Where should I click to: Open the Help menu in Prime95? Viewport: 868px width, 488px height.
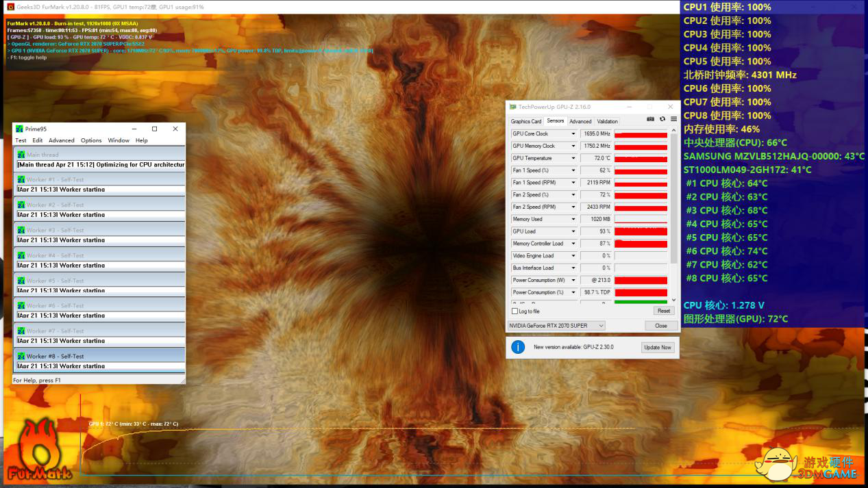pyautogui.click(x=142, y=140)
